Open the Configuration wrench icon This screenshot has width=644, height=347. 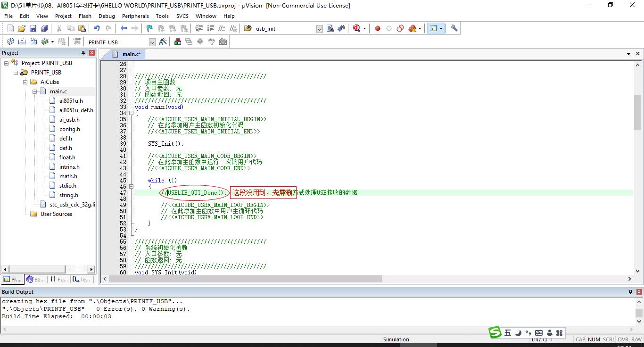[x=454, y=28]
